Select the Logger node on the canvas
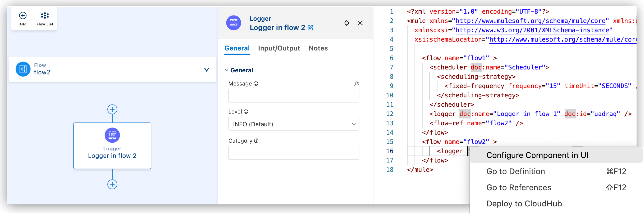 coord(112,145)
